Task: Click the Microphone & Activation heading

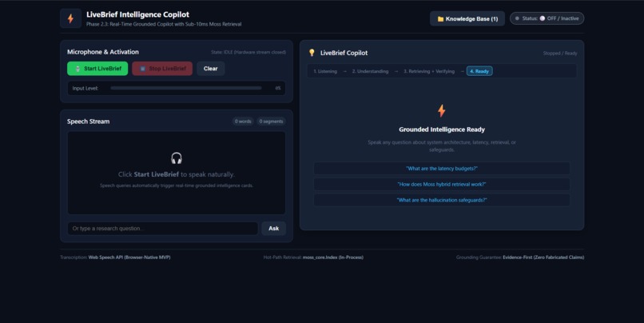Action: 103,52
